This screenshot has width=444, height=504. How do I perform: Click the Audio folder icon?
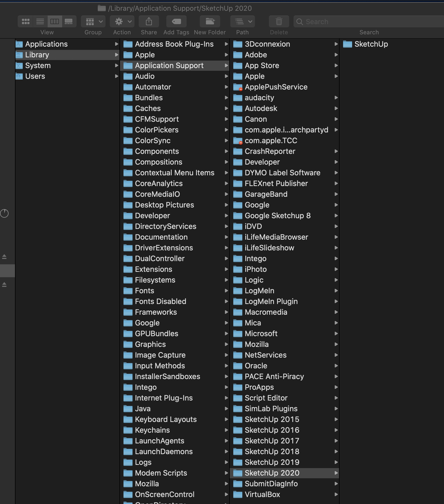coord(128,76)
